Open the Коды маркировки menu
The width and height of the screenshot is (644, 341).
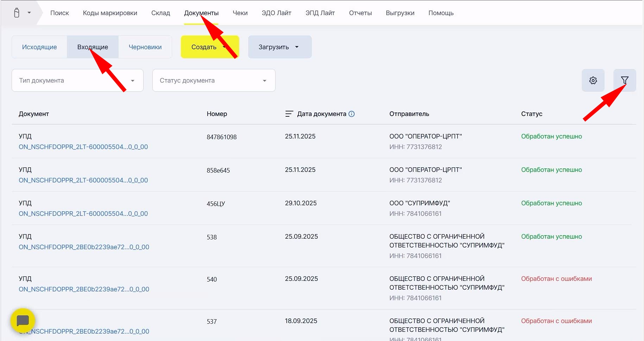[x=110, y=13]
